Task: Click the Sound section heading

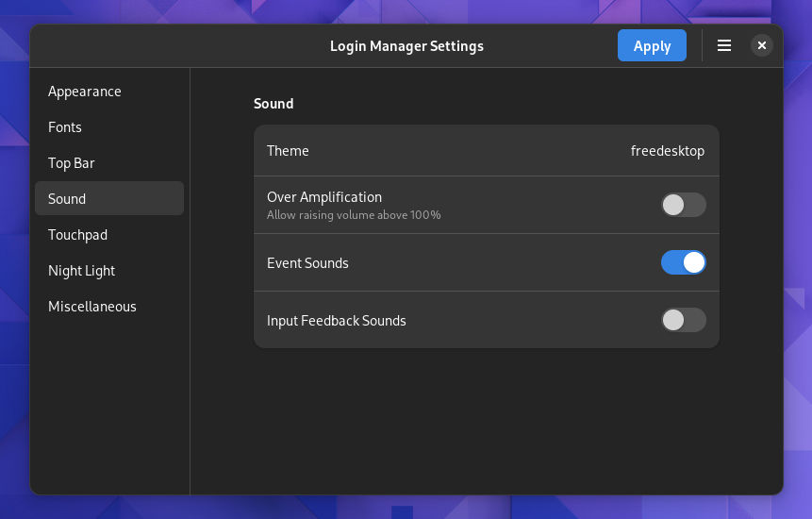Action: 273,104
